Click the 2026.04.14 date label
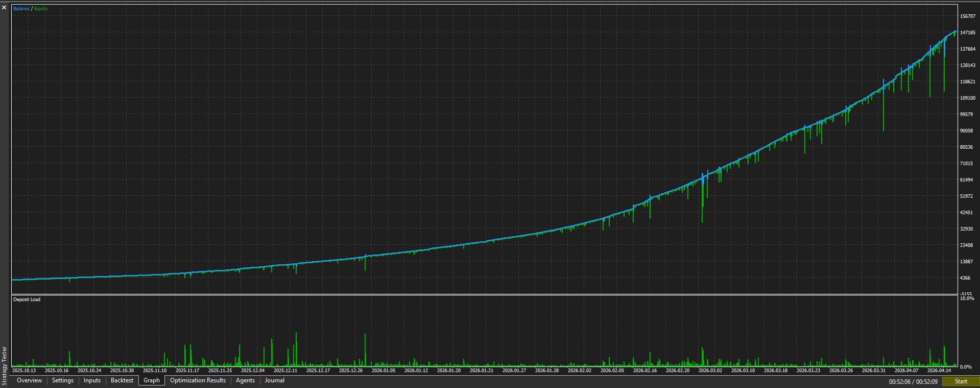Image resolution: width=980 pixels, height=388 pixels. pyautogui.click(x=939, y=371)
